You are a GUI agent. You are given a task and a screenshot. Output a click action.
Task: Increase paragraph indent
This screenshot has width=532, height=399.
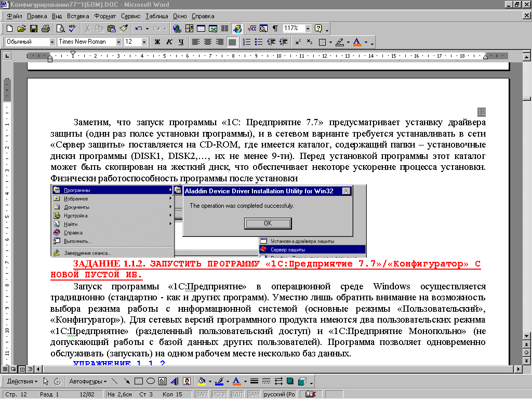[x=283, y=42]
